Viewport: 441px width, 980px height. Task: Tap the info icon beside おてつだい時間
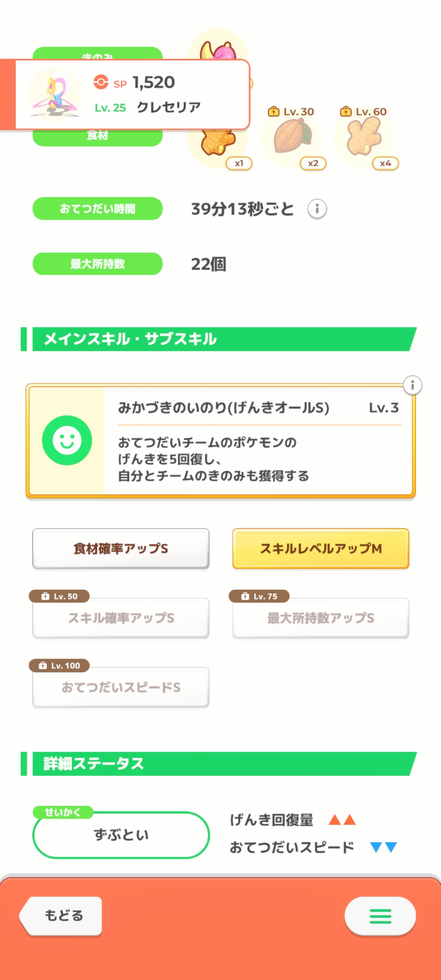point(317,209)
